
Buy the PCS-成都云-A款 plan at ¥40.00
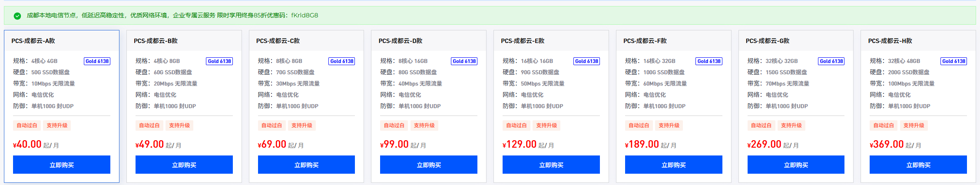62,165
